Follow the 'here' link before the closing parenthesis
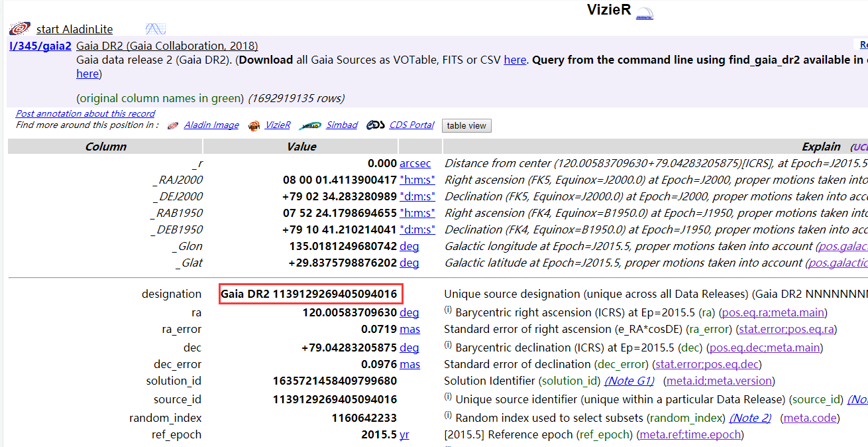Viewport: 868px width, 447px height. (x=87, y=74)
